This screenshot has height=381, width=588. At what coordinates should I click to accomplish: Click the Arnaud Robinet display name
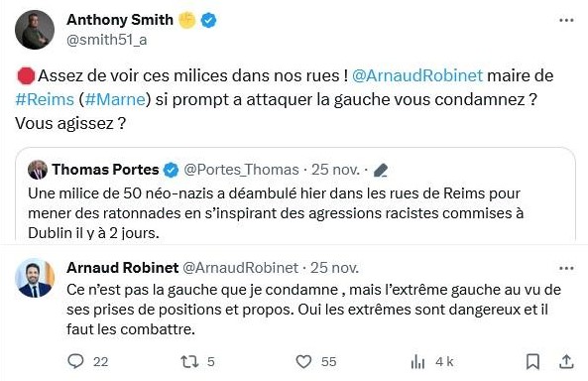point(123,268)
